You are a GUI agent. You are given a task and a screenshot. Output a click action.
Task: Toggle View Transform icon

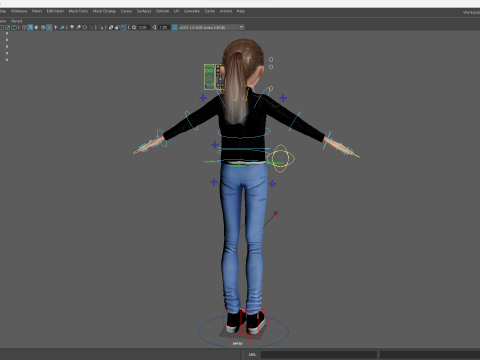pyautogui.click(x=174, y=27)
